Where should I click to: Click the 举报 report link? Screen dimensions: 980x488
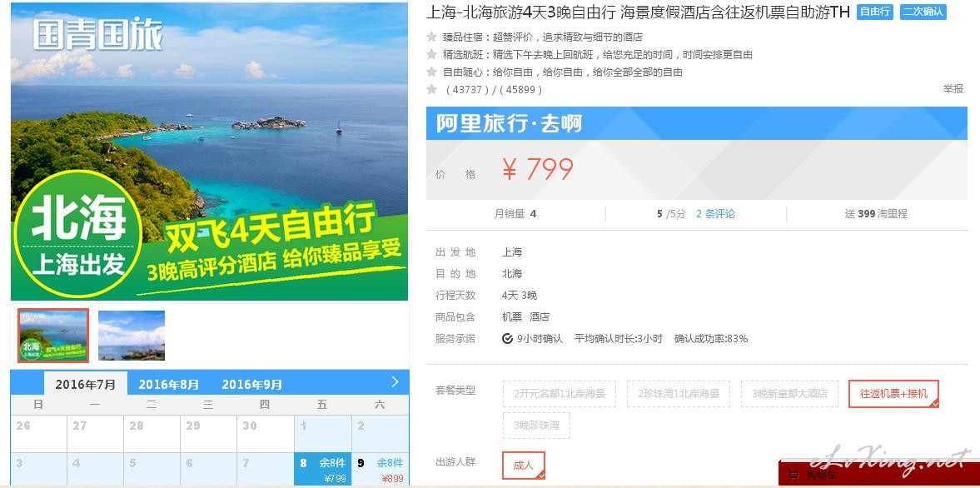point(953,89)
